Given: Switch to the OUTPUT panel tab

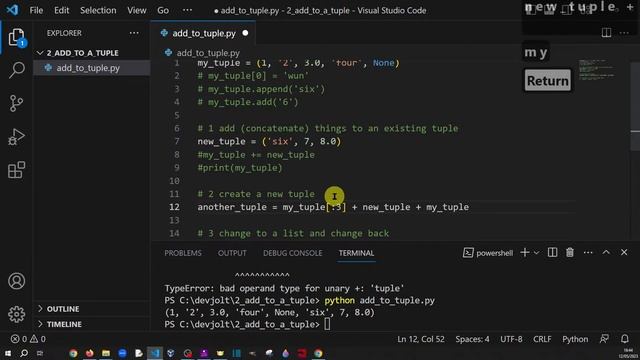Looking at the screenshot, I should pos(232,253).
